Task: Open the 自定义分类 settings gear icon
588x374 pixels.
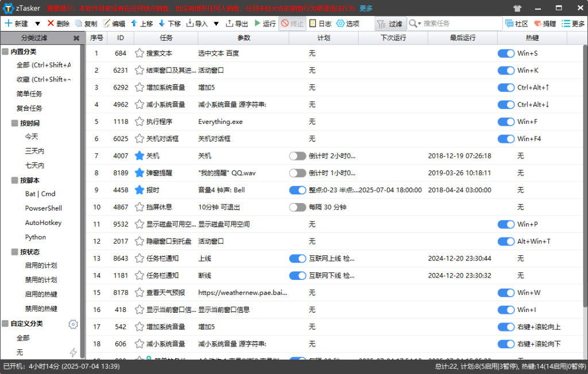Action: pos(73,324)
